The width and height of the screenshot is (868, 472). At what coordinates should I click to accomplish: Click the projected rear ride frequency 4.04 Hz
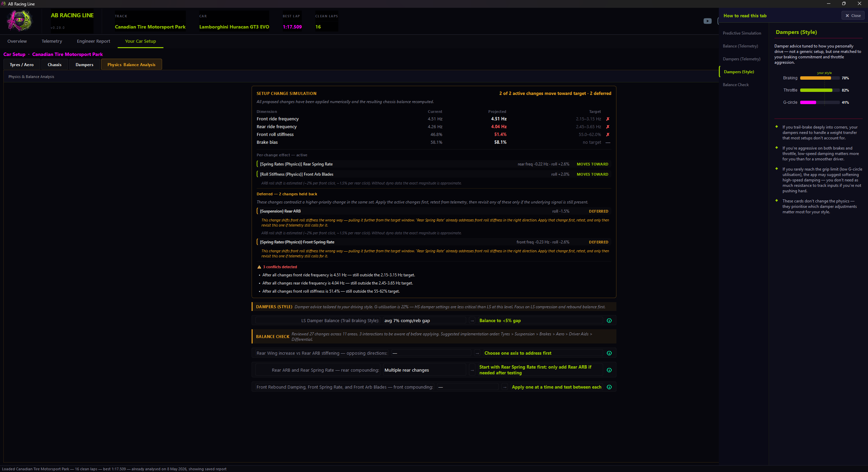(499, 126)
